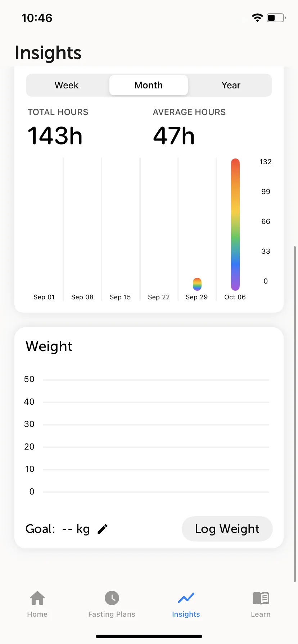Open Fasting Plans clock icon

click(112, 598)
